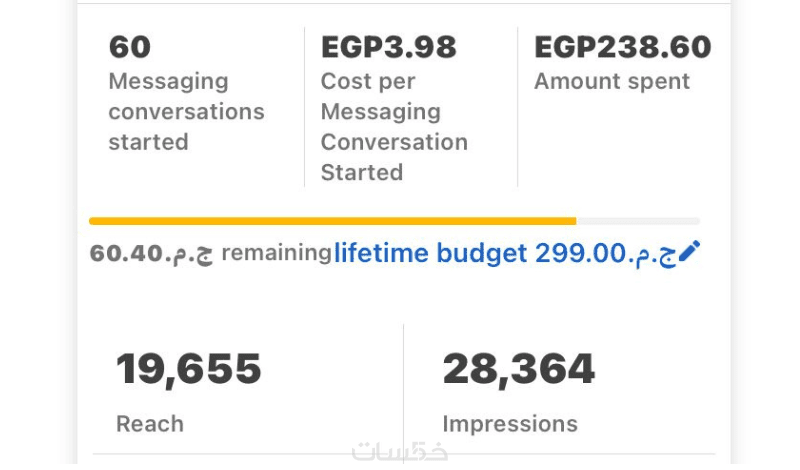Viewport: 800px width, 470px height.
Task: Click the Amount spent label
Action: (612, 81)
